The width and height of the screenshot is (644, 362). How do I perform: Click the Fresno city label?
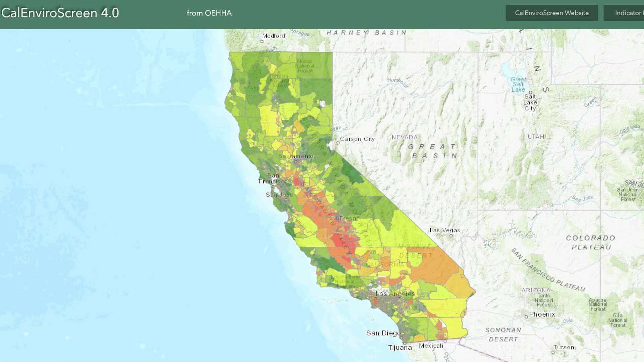[350, 219]
